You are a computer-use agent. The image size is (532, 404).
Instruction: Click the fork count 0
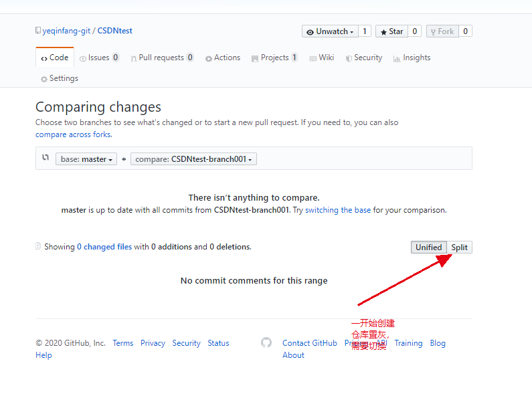tap(466, 31)
